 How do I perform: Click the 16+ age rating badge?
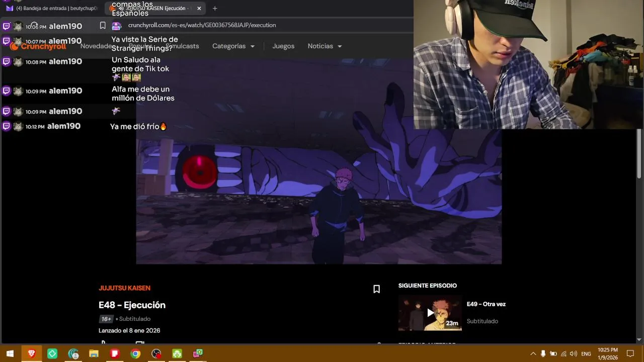(x=106, y=319)
